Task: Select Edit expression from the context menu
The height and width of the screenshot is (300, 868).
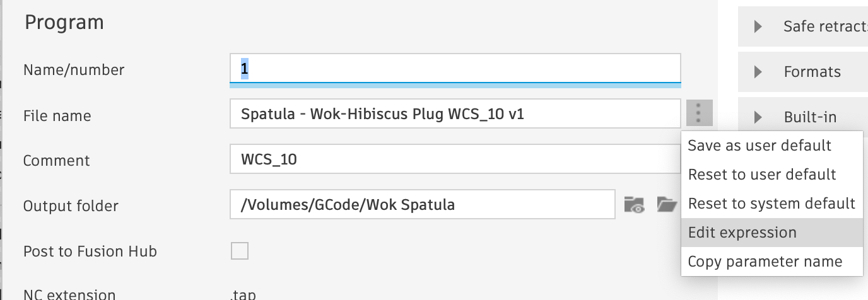Action: [x=742, y=233]
